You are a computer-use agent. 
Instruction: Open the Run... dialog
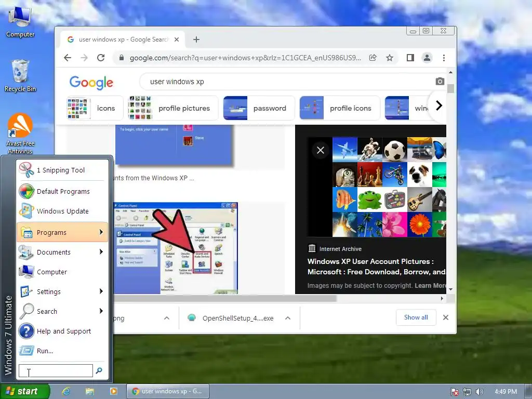click(x=62, y=351)
